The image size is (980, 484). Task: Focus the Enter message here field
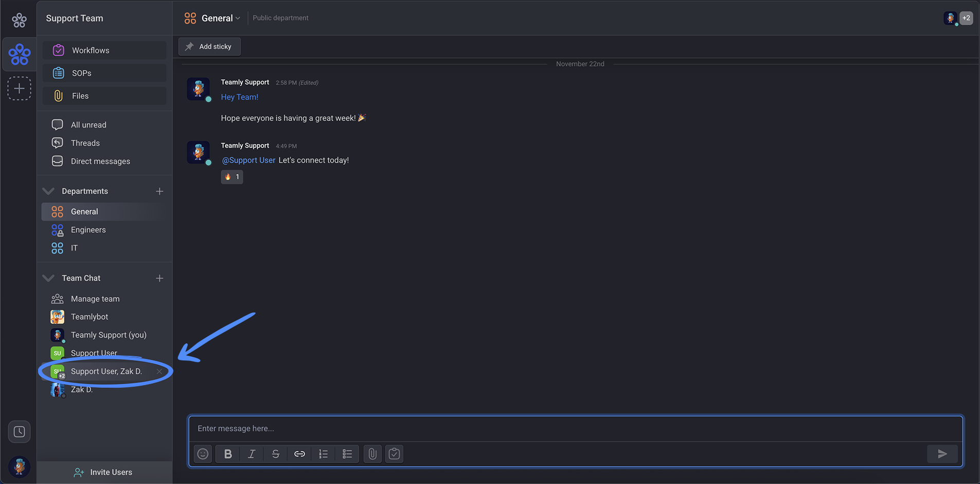tap(575, 428)
